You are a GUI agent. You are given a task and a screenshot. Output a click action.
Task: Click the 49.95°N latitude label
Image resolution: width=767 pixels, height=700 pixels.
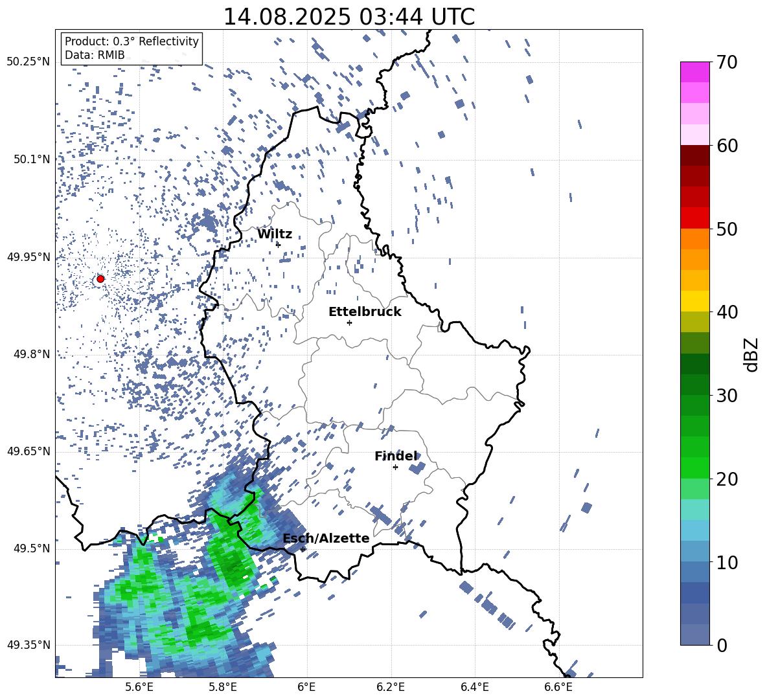[29, 257]
